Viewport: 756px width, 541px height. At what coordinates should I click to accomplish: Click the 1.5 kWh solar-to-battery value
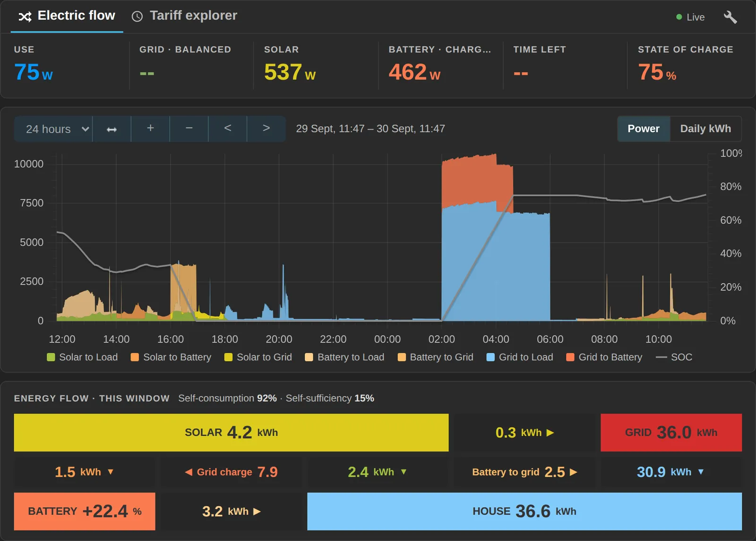[x=85, y=472]
